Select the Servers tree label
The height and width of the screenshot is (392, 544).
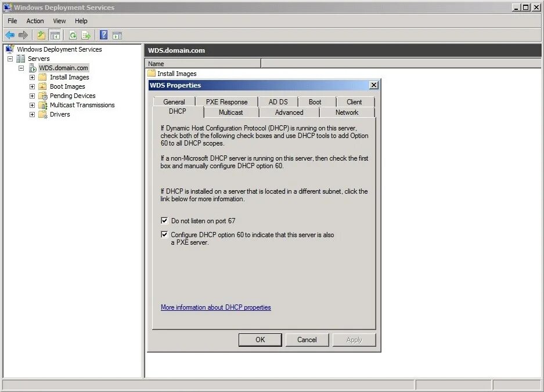click(39, 59)
